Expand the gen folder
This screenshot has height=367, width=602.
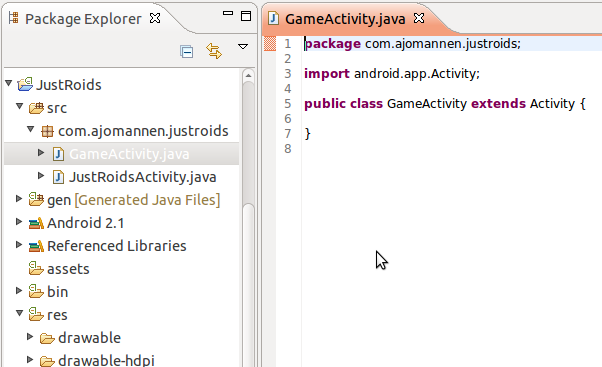point(19,198)
